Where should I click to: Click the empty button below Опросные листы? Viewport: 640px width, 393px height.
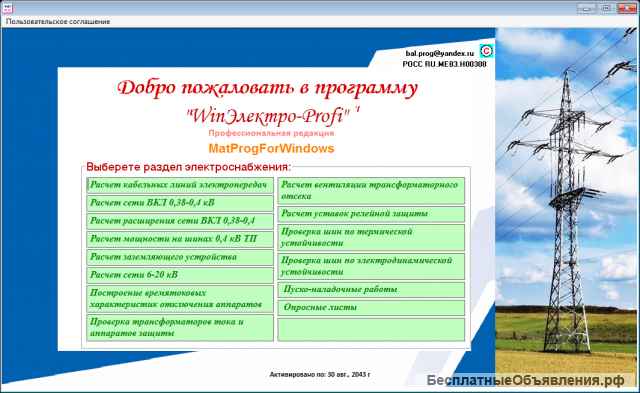(371, 330)
